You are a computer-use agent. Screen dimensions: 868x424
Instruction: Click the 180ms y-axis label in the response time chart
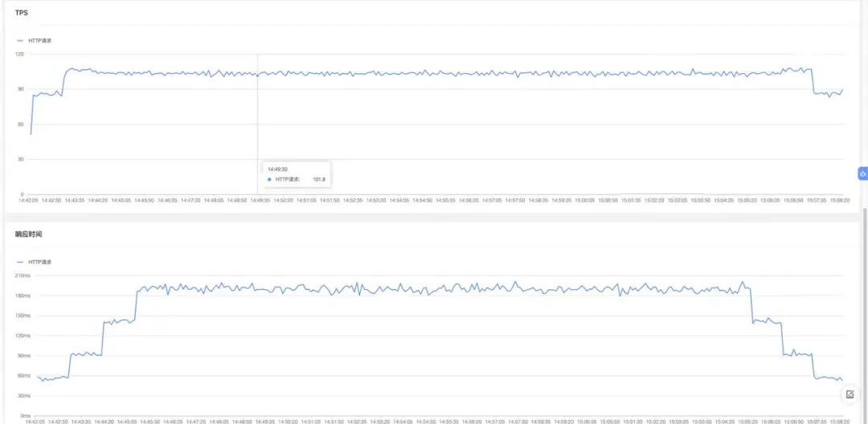point(23,296)
